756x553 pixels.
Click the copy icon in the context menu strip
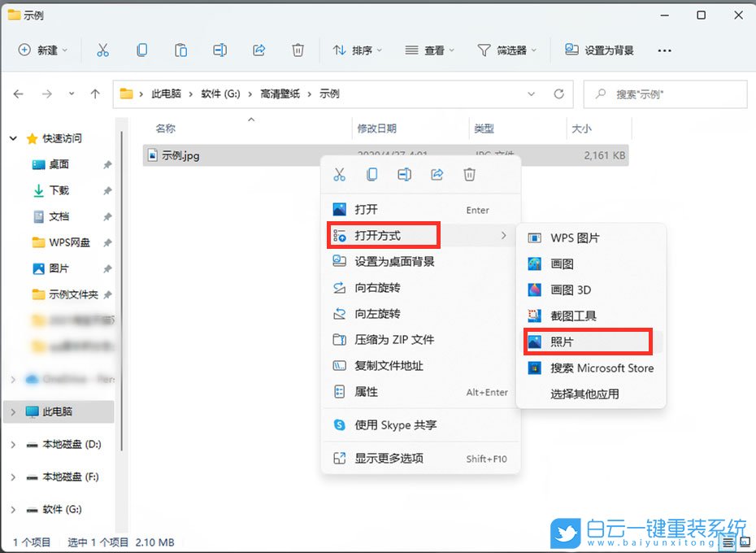click(x=371, y=174)
